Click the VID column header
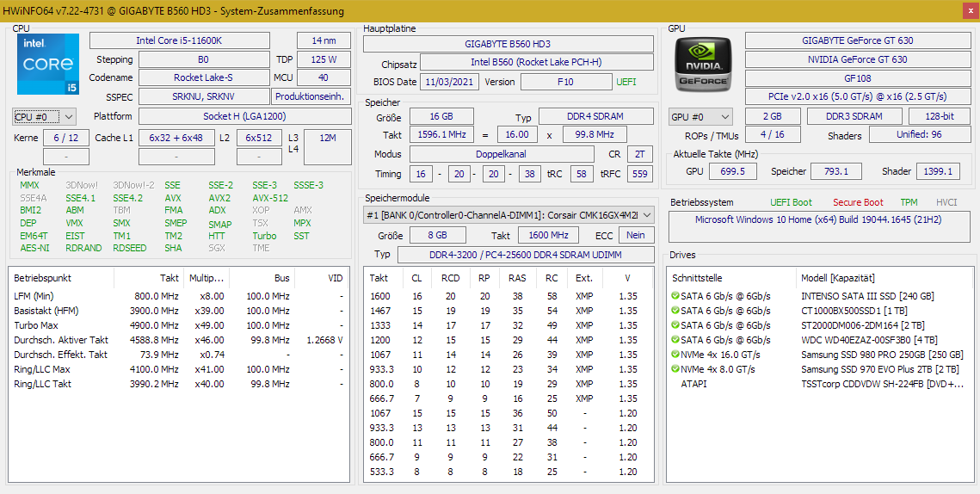Viewport: 980px width, 494px height. tap(321, 278)
